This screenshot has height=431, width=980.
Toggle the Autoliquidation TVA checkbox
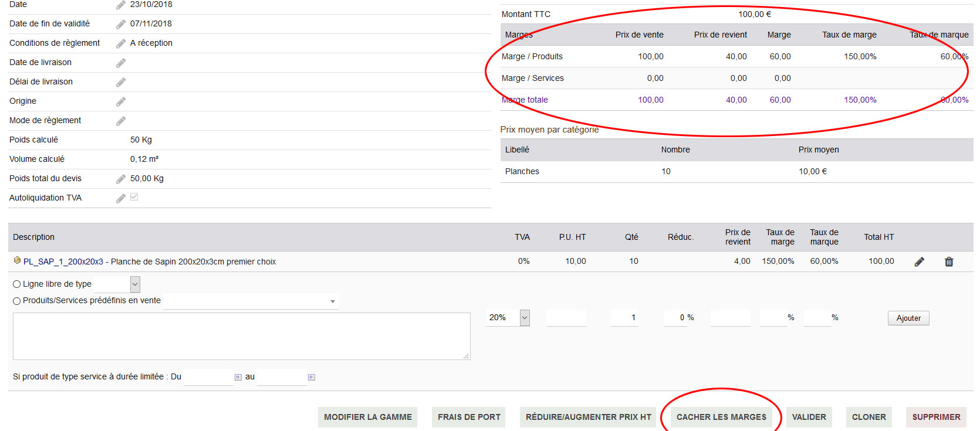[134, 197]
